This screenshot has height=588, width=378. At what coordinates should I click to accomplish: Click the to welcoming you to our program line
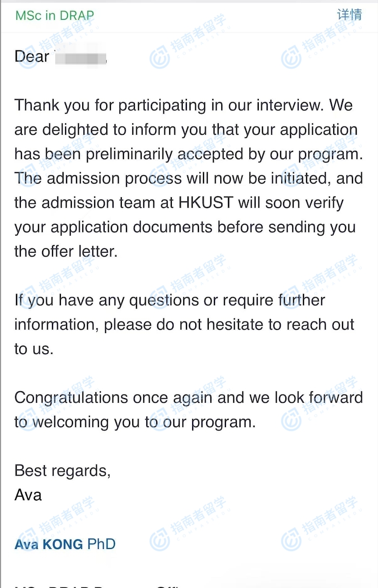pyautogui.click(x=135, y=421)
